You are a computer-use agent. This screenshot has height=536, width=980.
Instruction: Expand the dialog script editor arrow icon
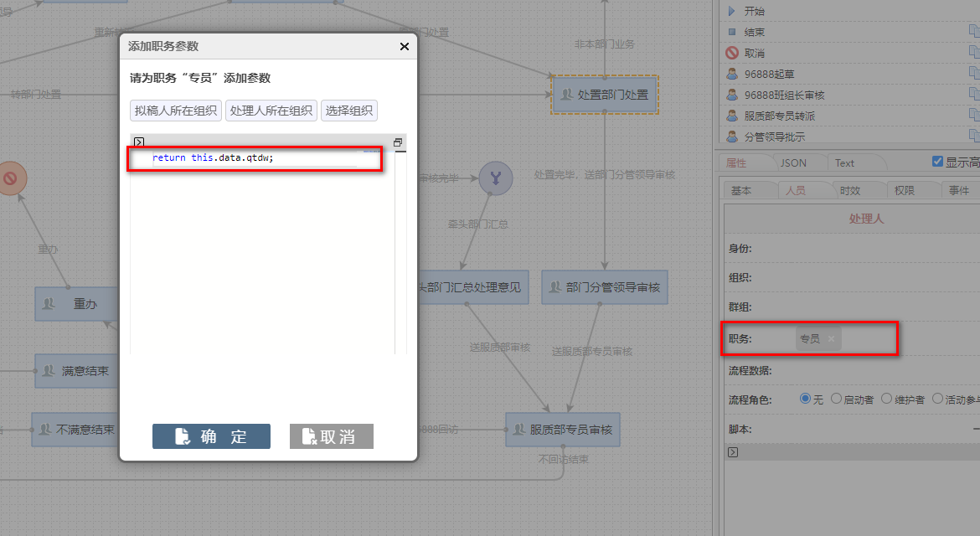pyautogui.click(x=139, y=142)
